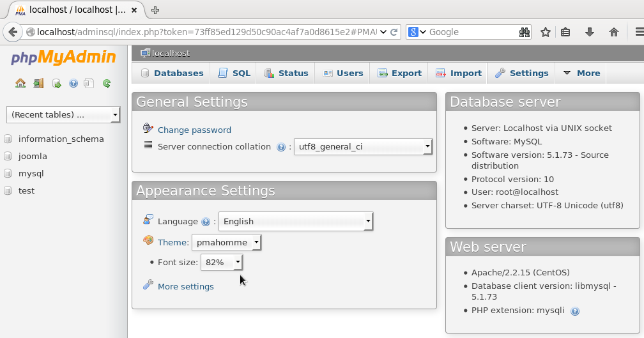Open URL bar history dropdown arrow
This screenshot has width=644, height=338.
point(383,32)
